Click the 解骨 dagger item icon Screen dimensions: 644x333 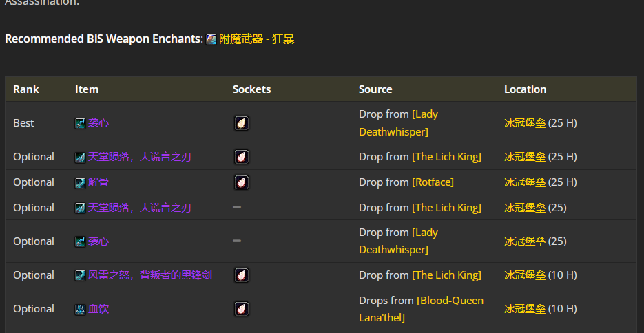(81, 182)
